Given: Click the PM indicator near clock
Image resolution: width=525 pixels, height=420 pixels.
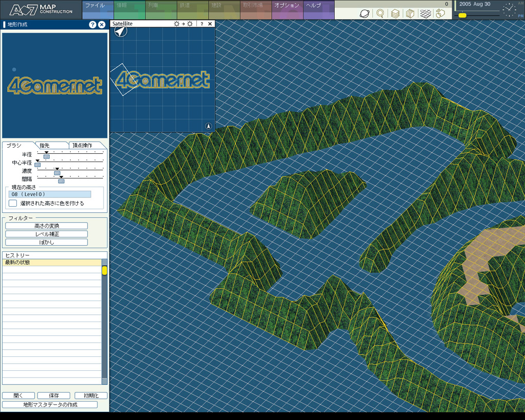Looking at the screenshot, I should (x=521, y=16).
